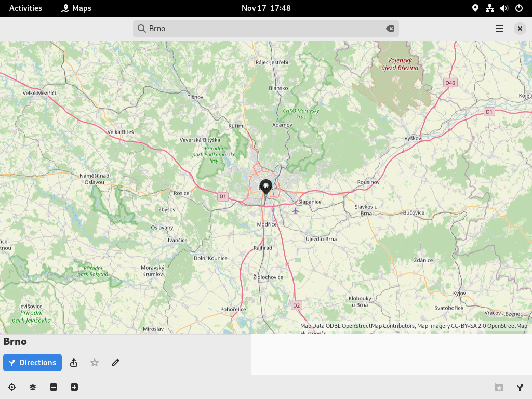Click the Blansko town label

[278, 88]
